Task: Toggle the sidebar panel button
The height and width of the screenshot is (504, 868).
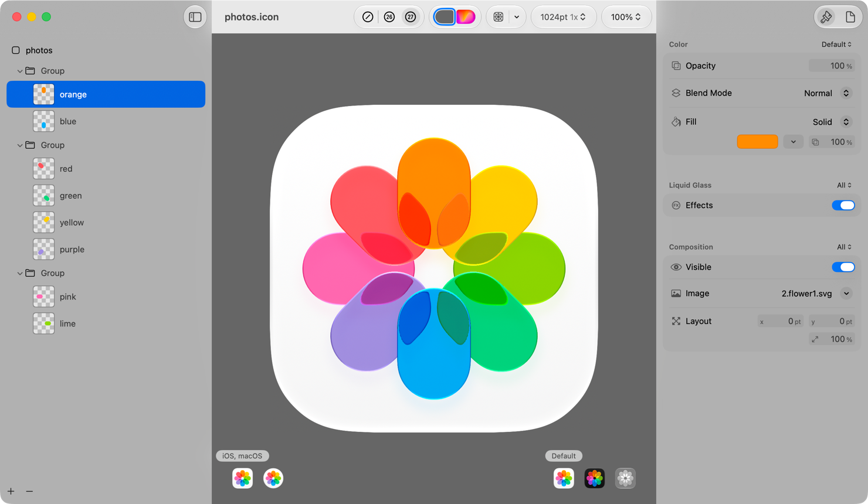Action: click(195, 17)
